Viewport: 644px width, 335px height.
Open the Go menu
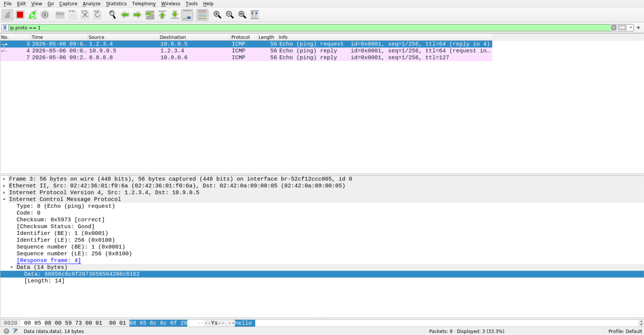click(50, 4)
